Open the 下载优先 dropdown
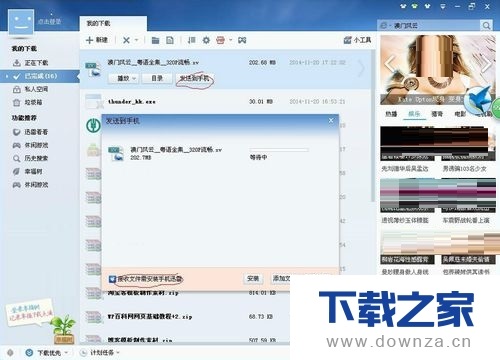The height and width of the screenshot is (360, 500). pyautogui.click(x=66, y=352)
